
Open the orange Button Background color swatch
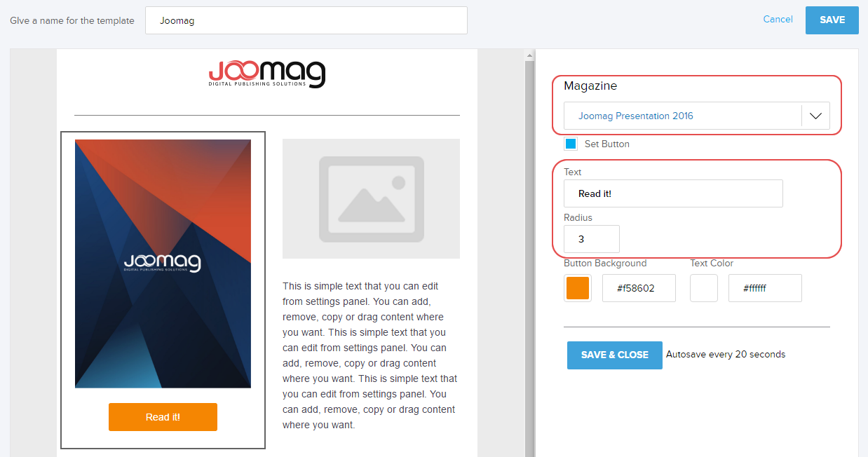(x=577, y=288)
